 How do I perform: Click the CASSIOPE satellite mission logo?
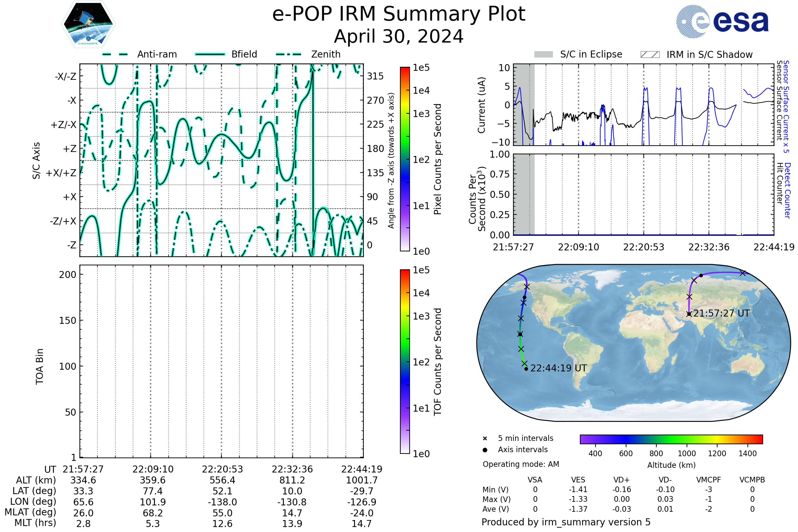pos(88,24)
